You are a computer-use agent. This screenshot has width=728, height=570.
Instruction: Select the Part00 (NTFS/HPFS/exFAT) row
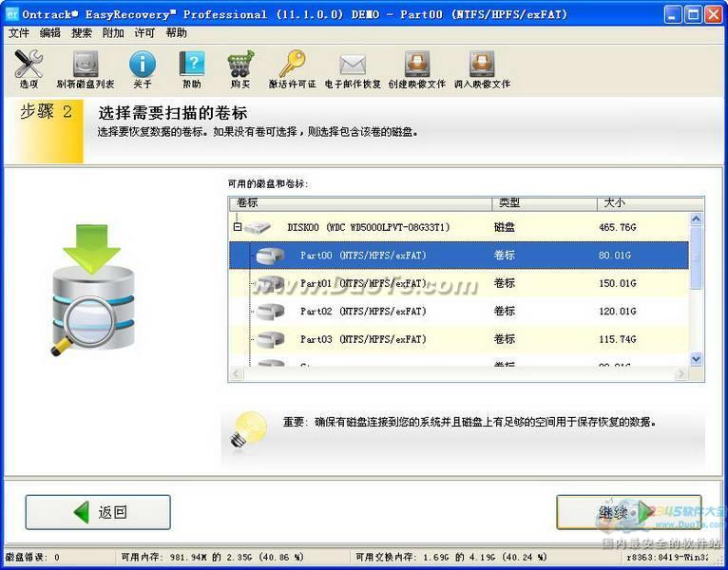(x=459, y=255)
